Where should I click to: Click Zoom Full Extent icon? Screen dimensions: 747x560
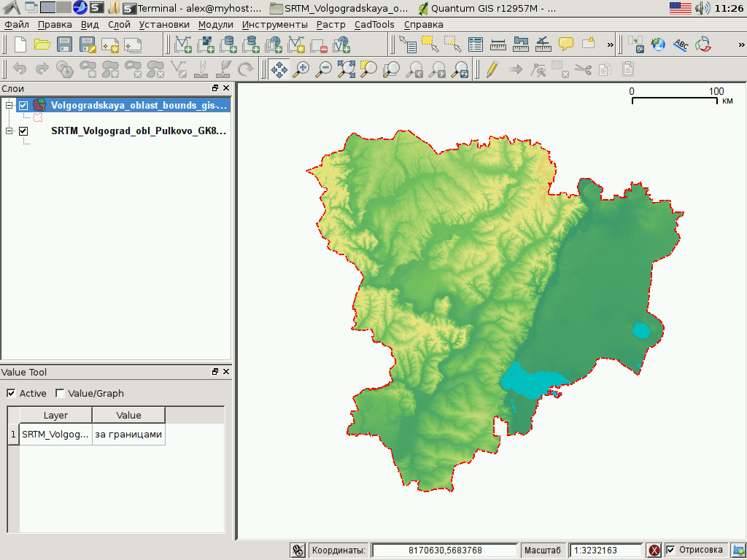point(347,69)
